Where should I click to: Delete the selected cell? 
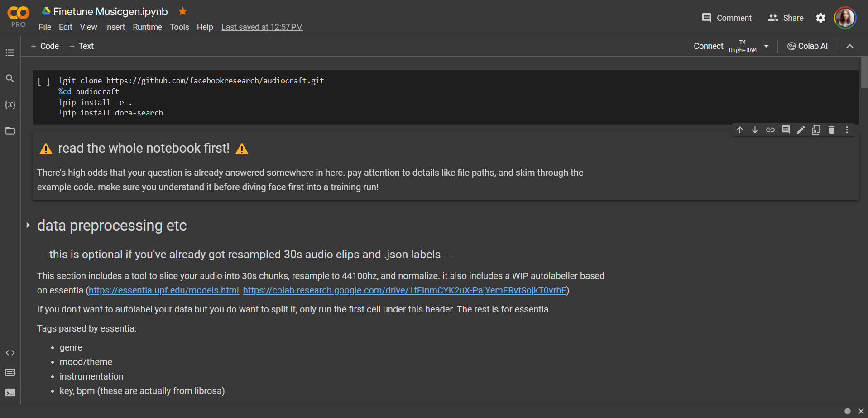pyautogui.click(x=831, y=130)
